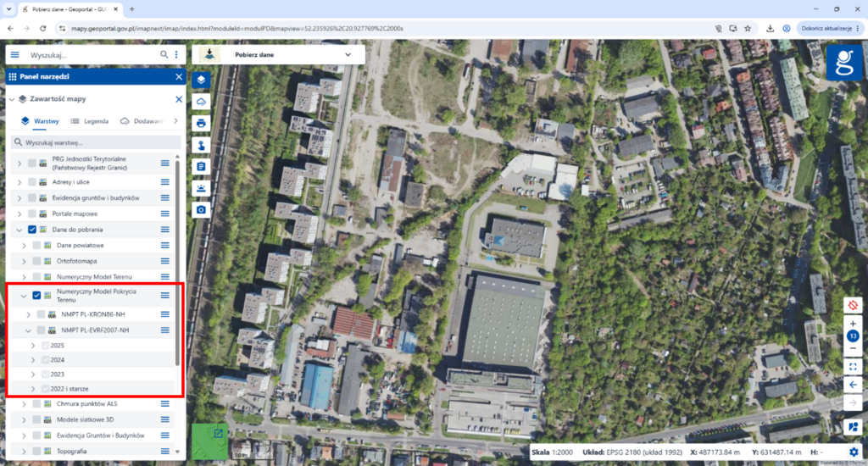Viewport: 868px width, 466px height.
Task: Switch map to full extent view
Action: click(853, 366)
